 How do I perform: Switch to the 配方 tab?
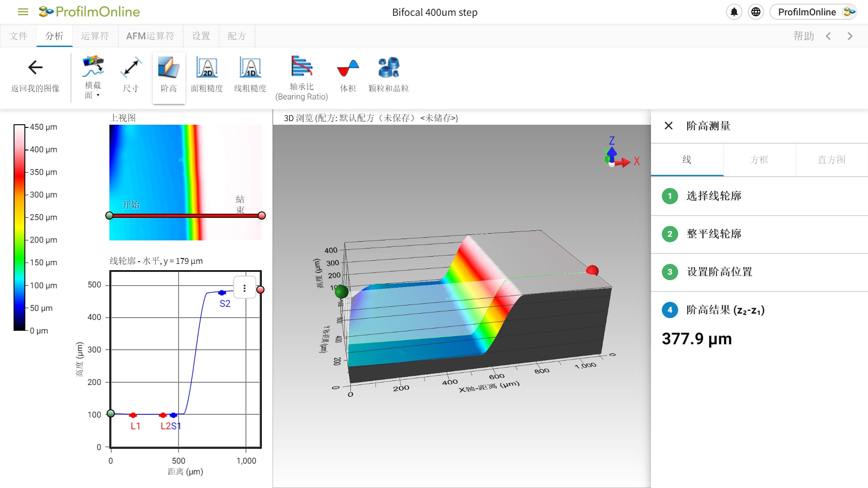tap(237, 36)
